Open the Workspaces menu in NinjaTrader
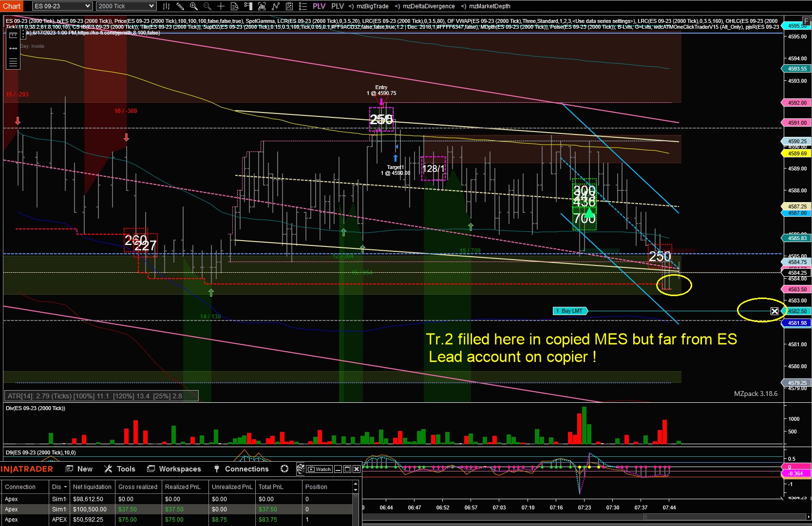This screenshot has width=812, height=526. tap(174, 469)
